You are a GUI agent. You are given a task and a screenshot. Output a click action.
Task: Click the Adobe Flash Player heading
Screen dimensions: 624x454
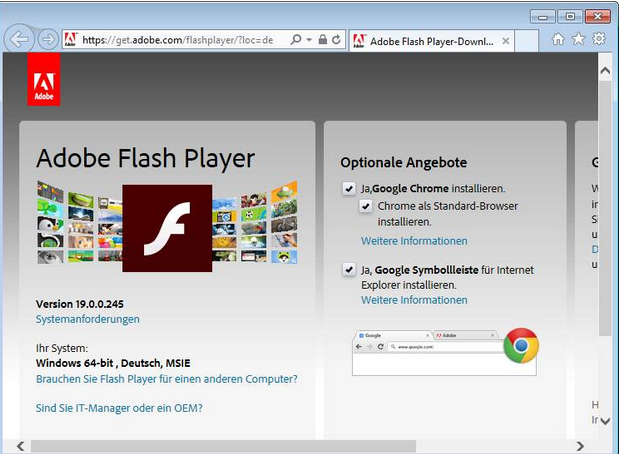(145, 158)
